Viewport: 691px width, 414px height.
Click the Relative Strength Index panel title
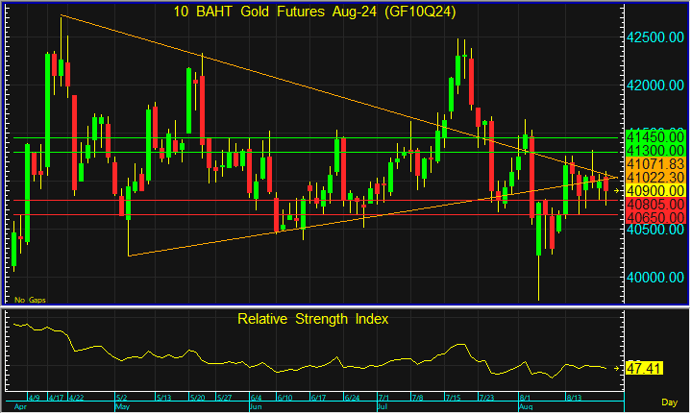313,319
